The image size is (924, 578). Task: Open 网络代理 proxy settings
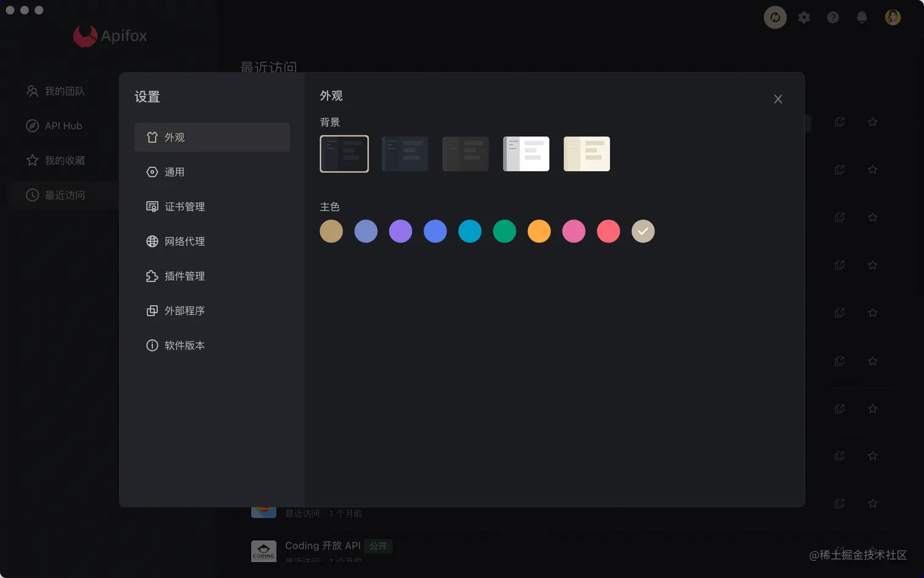pos(184,241)
